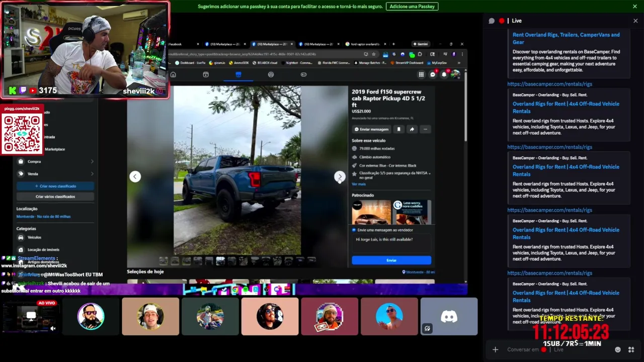Select the Marketplace icon in Facebook navigation
This screenshot has width=644, height=362.
click(x=238, y=74)
